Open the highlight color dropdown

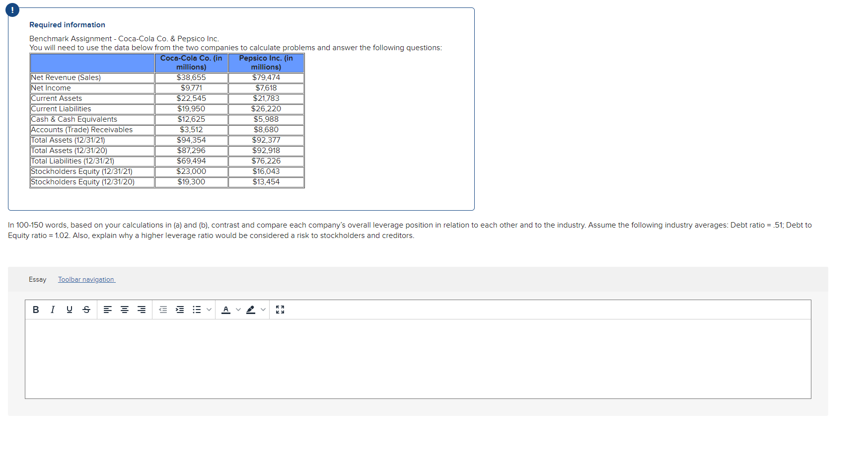point(263,310)
